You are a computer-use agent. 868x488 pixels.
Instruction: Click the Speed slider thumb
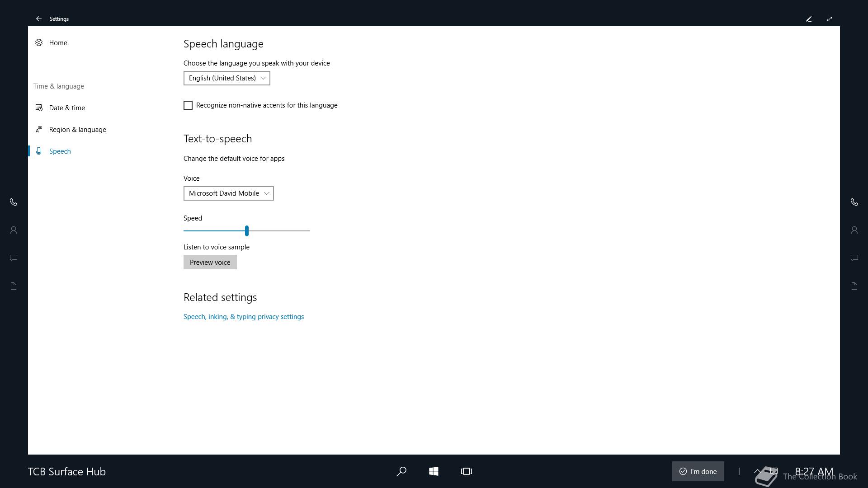pos(247,230)
